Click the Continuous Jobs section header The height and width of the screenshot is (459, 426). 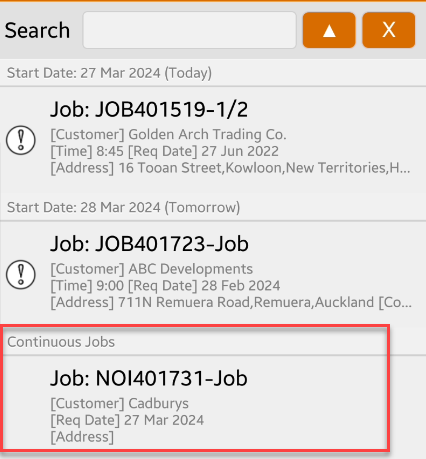[61, 342]
